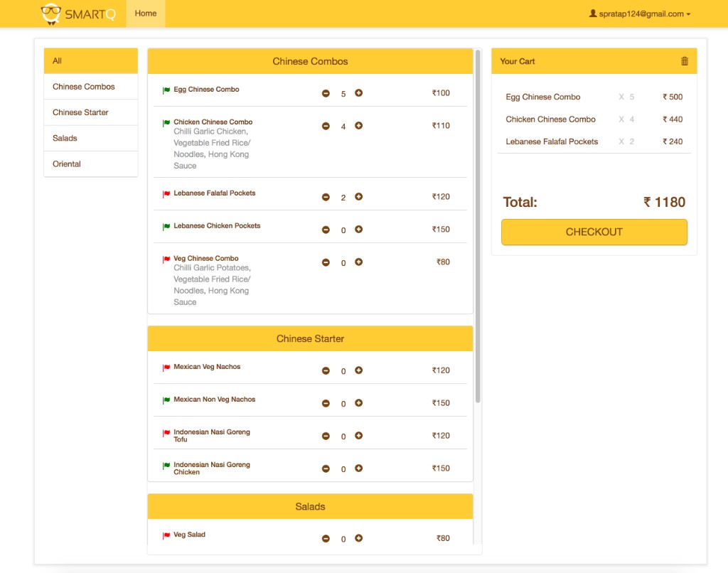Open the Home tab
728x573 pixels.
click(146, 14)
